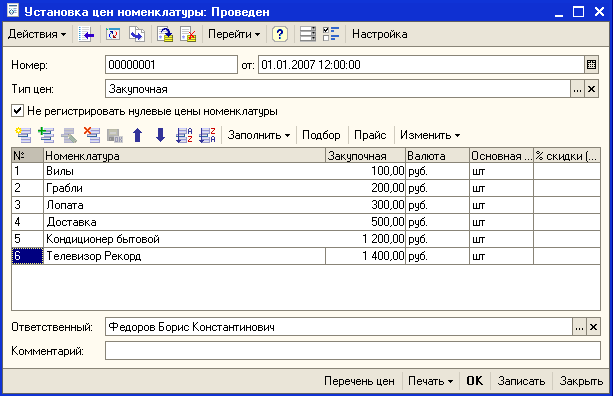Clear the Тип цен field with X
The image size is (614, 396).
tap(591, 89)
